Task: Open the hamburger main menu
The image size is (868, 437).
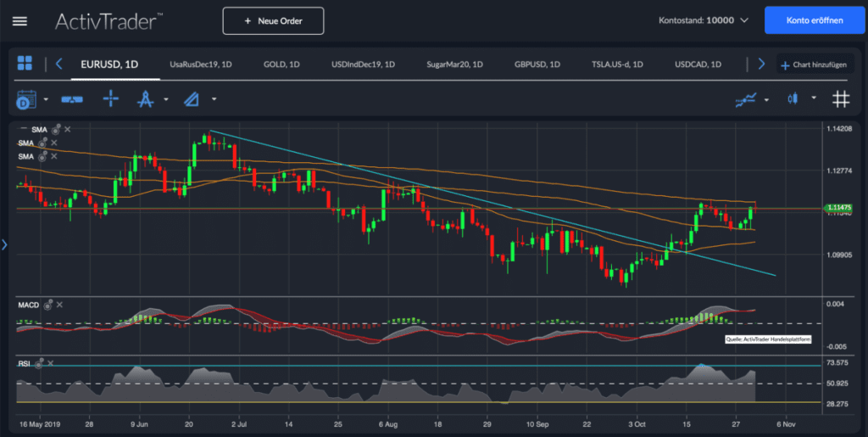Action: pos(20,21)
